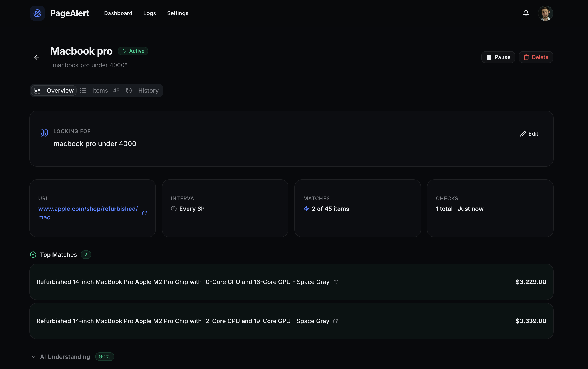Switch to the Items tab
588x369 pixels.
tap(100, 91)
